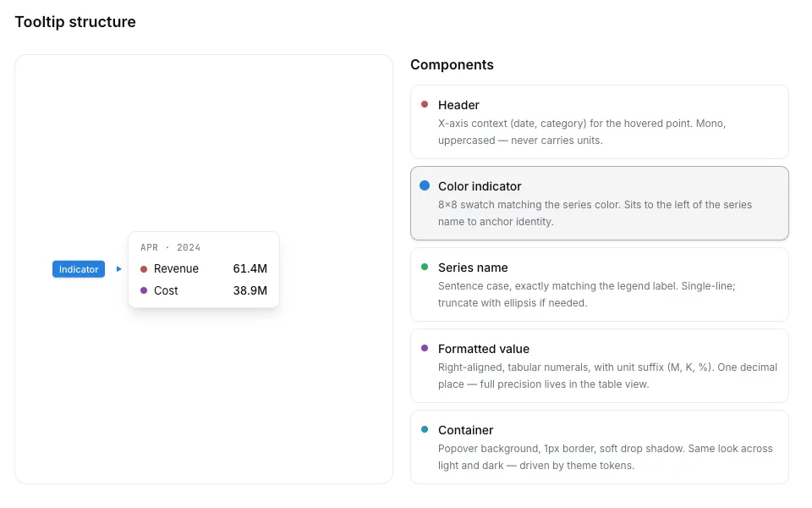Click the teal dot beside Container
The height and width of the screenshot is (508, 812).
click(425, 430)
